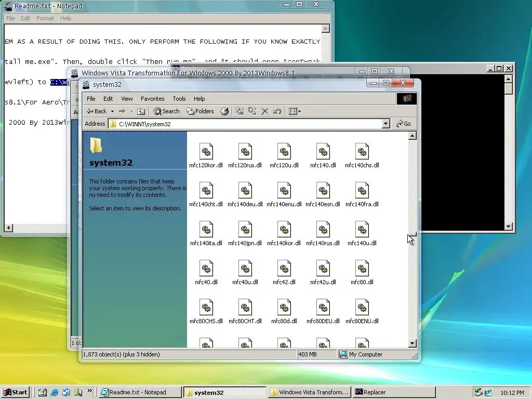
Task: Click the Go button beside Address bar
Action: (x=403, y=124)
